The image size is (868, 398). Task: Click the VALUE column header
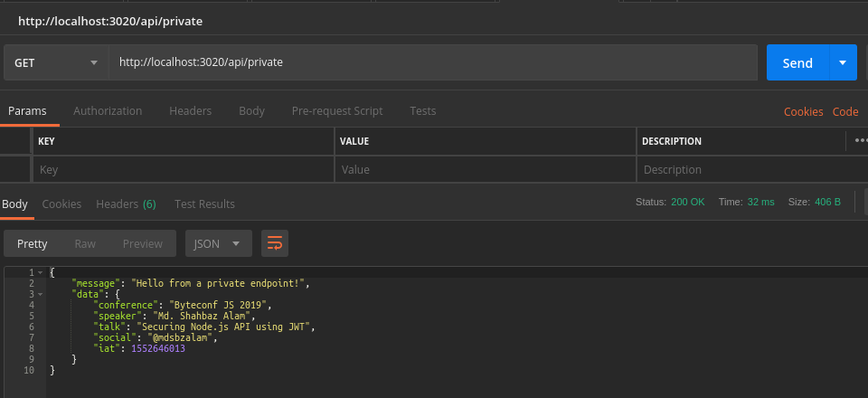pyautogui.click(x=354, y=141)
